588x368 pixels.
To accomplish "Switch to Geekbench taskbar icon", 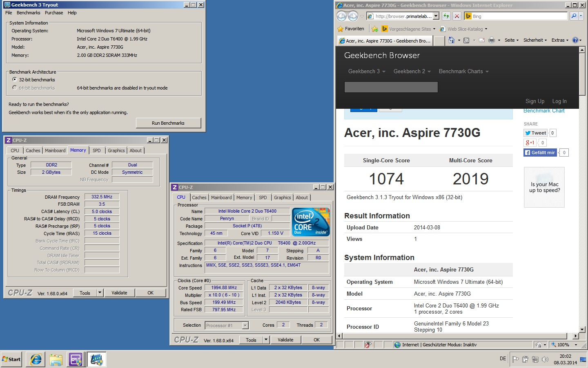I will point(96,359).
